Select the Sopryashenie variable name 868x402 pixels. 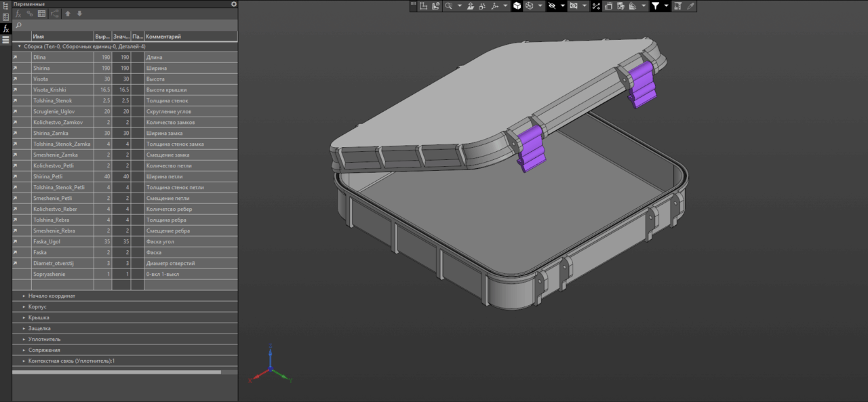[48, 275]
